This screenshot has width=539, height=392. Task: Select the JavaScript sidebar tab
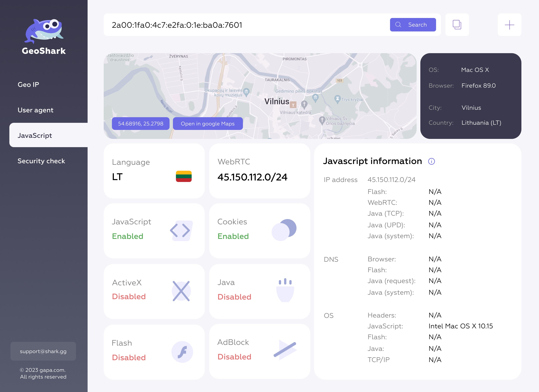(x=35, y=136)
